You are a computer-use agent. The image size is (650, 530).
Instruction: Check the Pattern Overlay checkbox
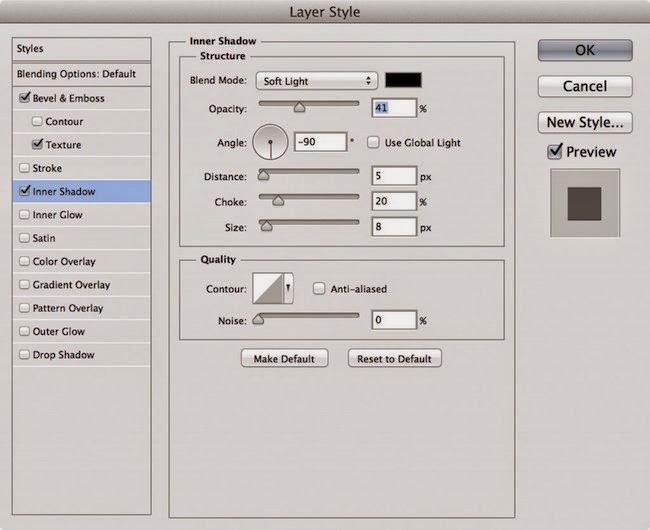point(24,307)
